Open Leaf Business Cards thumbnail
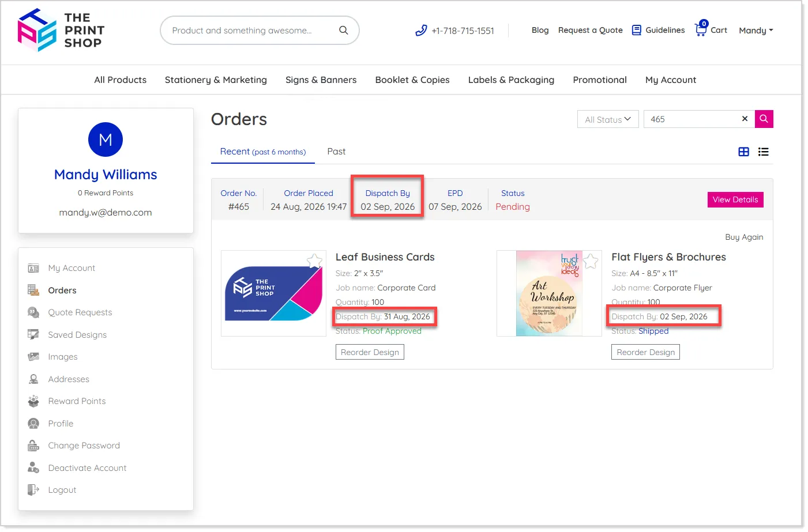Viewport: 808px width, 532px height. point(273,293)
